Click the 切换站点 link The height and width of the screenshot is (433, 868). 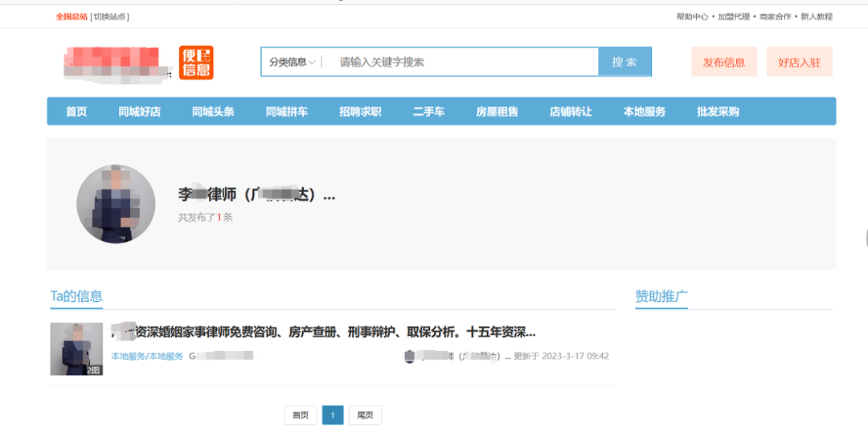[x=110, y=17]
